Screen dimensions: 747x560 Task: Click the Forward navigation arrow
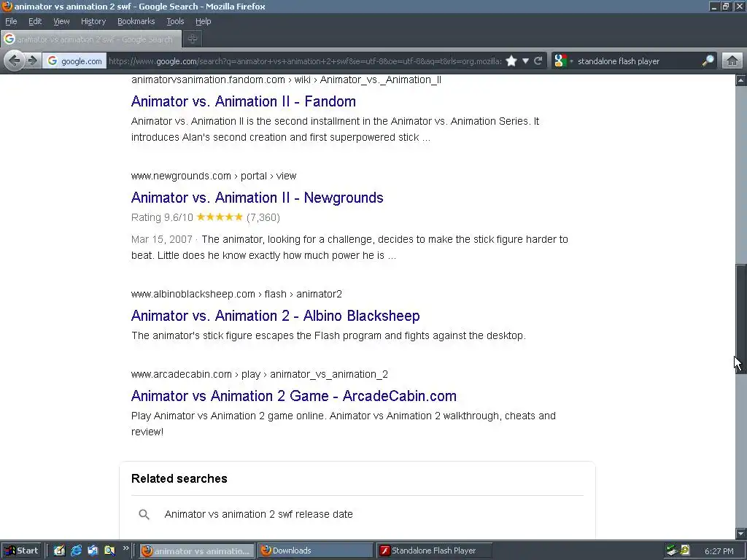(32, 61)
